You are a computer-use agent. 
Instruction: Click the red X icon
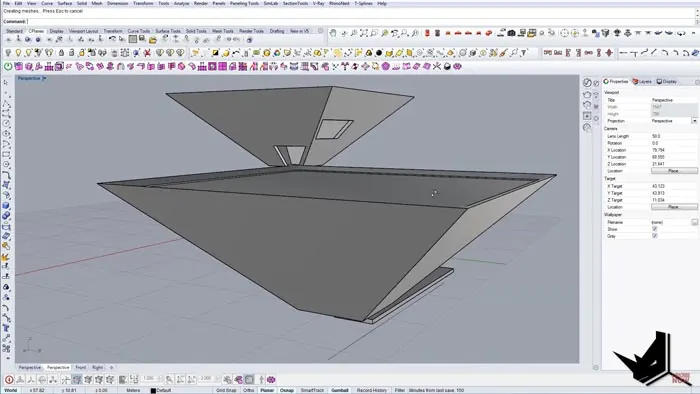point(147,53)
